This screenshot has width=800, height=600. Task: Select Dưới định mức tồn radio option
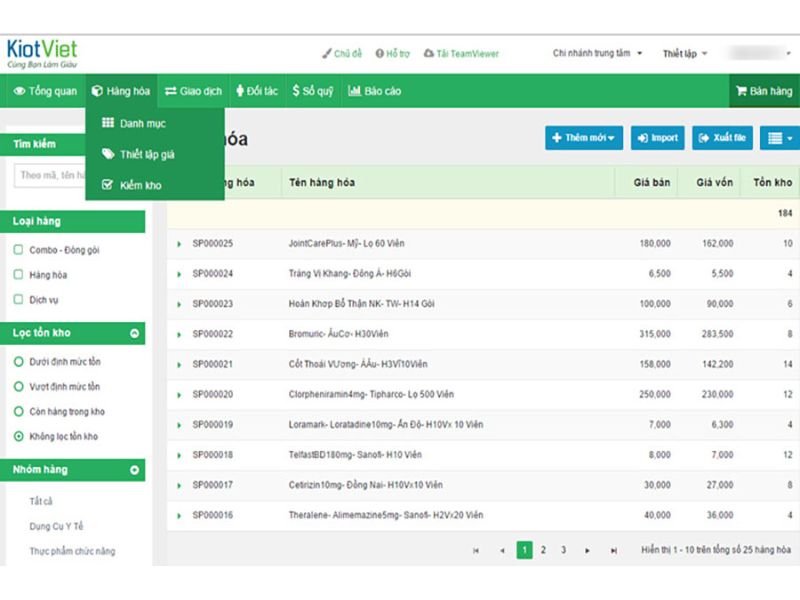pyautogui.click(x=19, y=362)
